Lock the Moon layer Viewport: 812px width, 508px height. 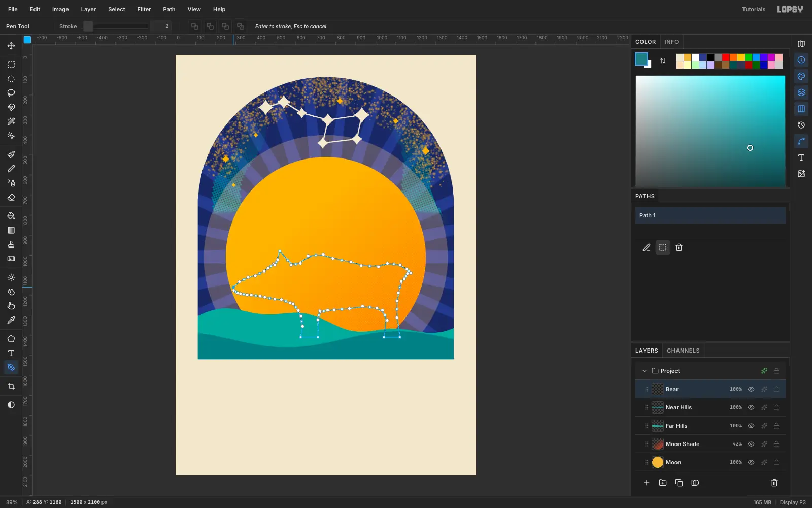point(776,462)
